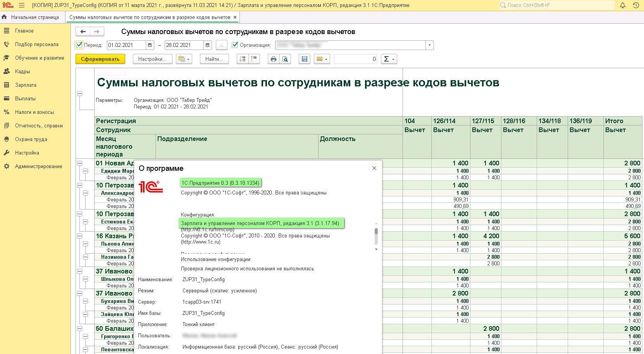Toggle the Организация checkbox
644x354 pixels.
(x=235, y=45)
